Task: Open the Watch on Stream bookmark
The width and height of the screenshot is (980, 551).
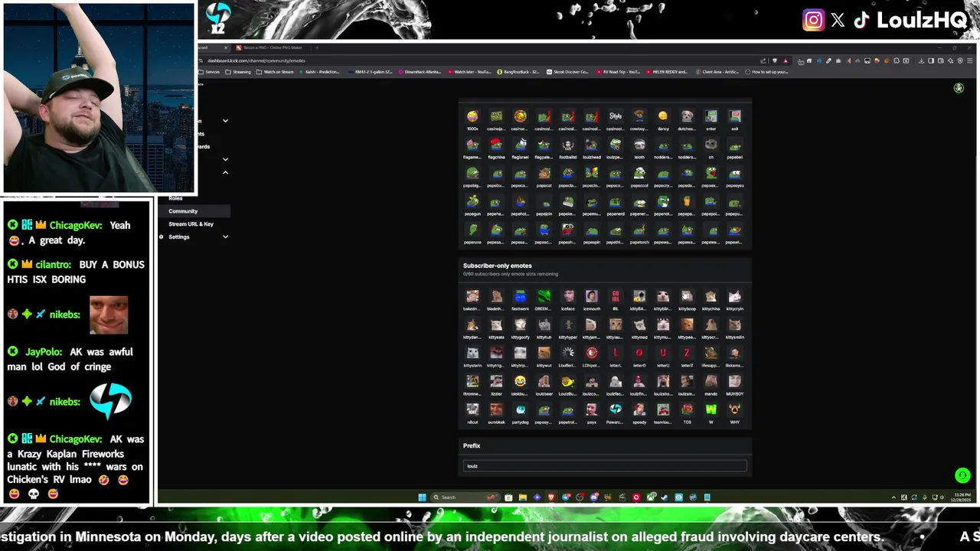Action: [x=275, y=72]
